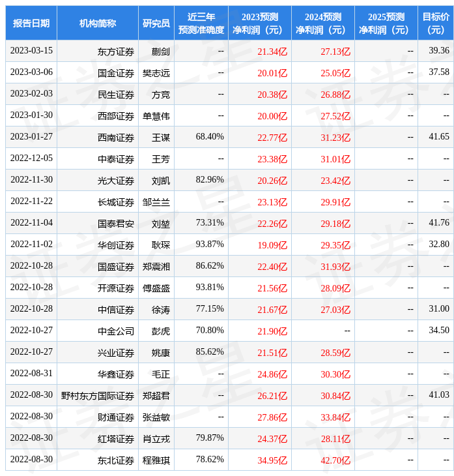Click researcher name 郑超君
Screen dimensions: 454x476
(156, 396)
